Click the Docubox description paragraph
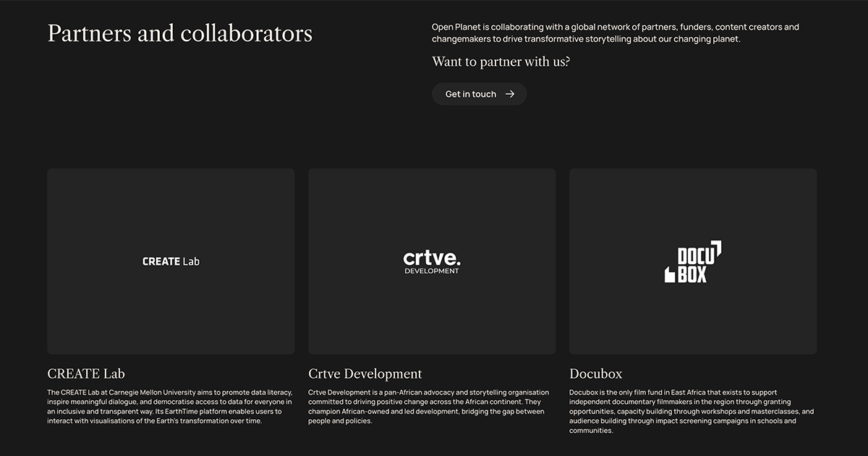The image size is (868, 456). click(691, 411)
